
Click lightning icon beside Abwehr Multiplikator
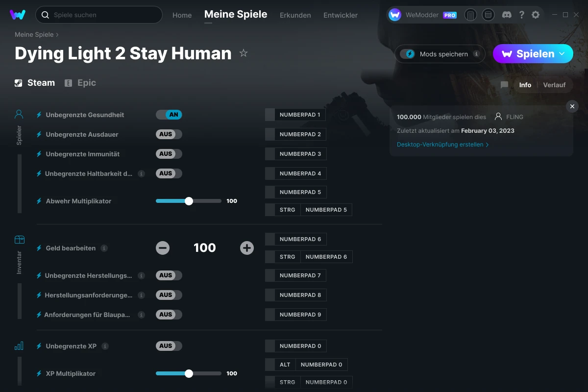(x=39, y=201)
